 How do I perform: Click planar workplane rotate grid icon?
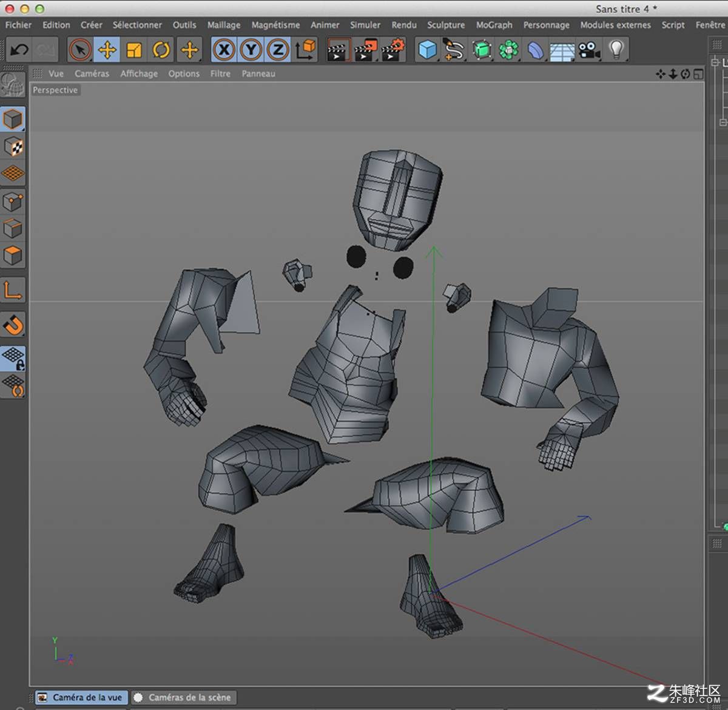click(x=13, y=386)
